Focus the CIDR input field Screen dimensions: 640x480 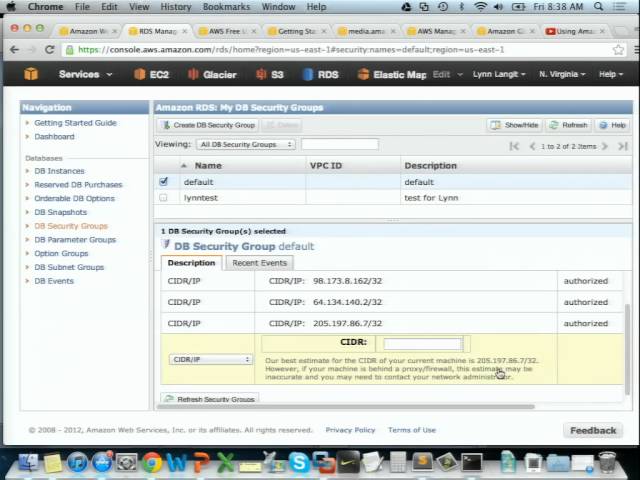tap(422, 344)
